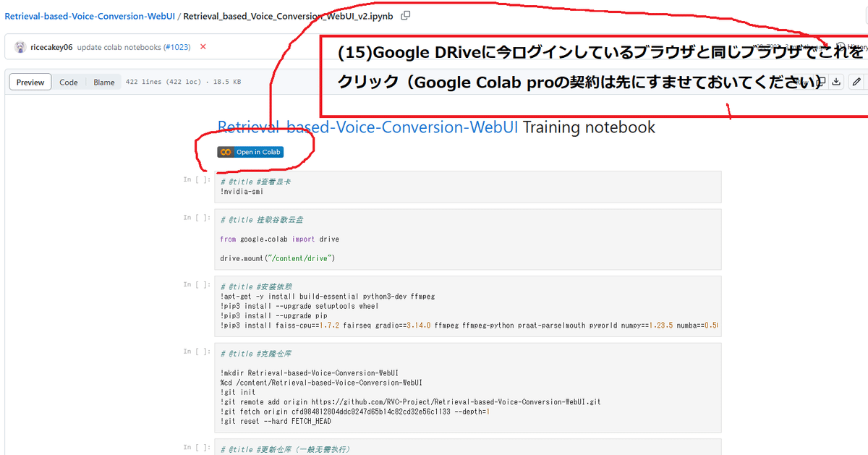This screenshot has width=868, height=455.
Task: Click the 'Training notebook' heading text
Action: [x=589, y=127]
